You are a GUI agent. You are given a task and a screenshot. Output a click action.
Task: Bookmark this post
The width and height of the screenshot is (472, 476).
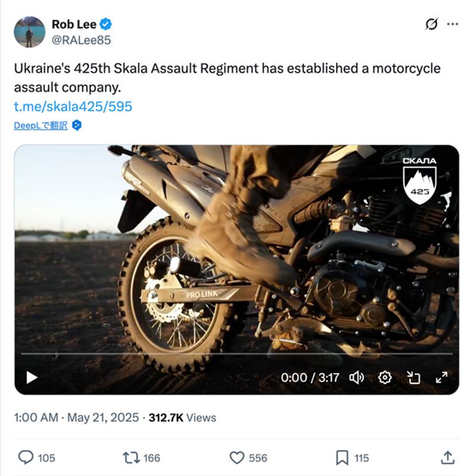(342, 457)
